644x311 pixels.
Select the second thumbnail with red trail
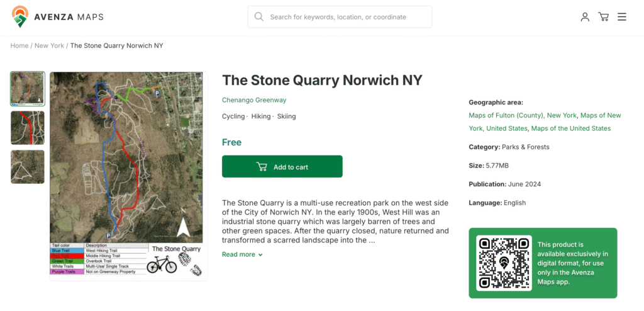tap(28, 128)
